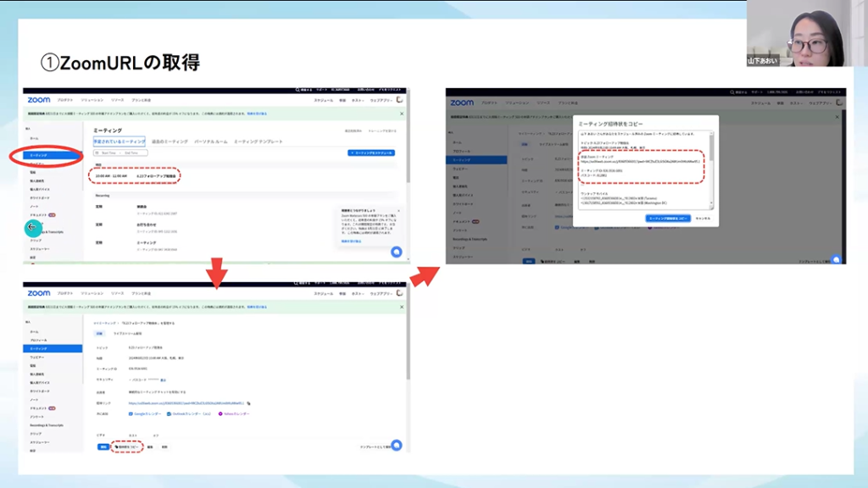Open the パーソナルルーム tab
Screen dimensions: 868x488
211,141
